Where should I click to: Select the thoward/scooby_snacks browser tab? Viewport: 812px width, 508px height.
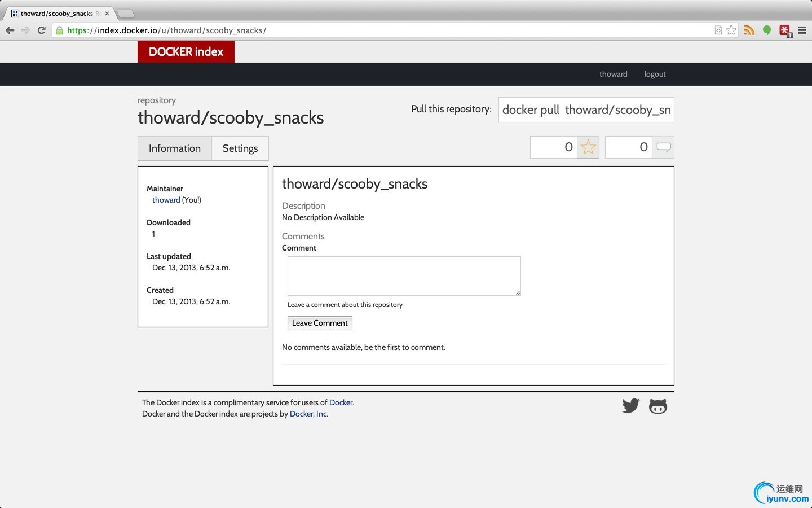[x=59, y=14]
